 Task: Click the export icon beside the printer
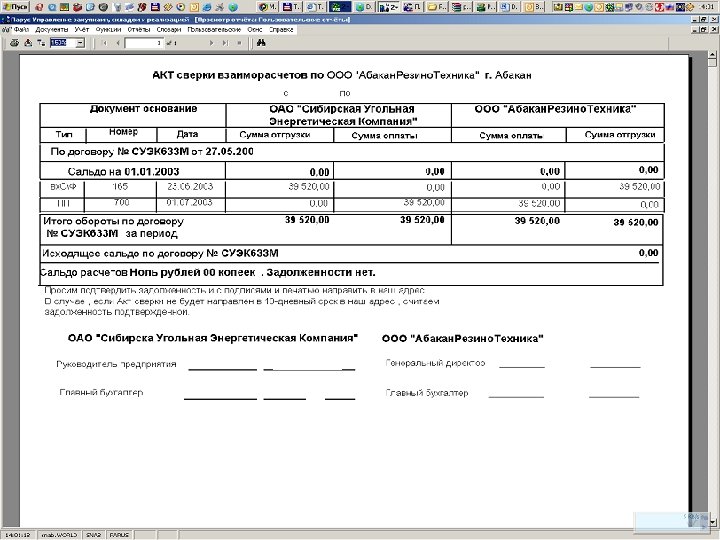point(28,43)
